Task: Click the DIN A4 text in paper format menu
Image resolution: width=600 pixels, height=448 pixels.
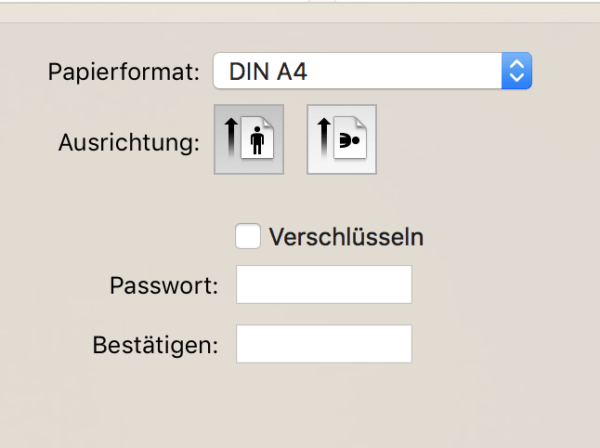Action: pyautogui.click(x=268, y=72)
